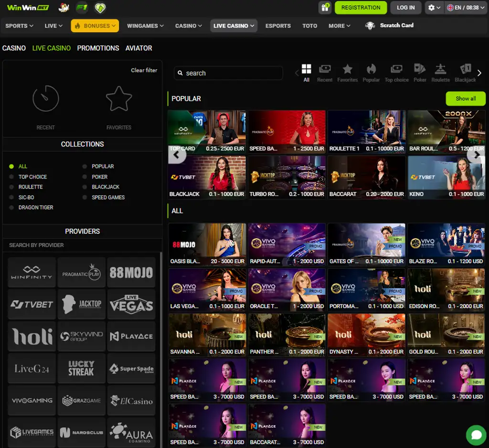Open Scratch Card via its icon
The height and width of the screenshot is (448, 489).
pos(371,25)
